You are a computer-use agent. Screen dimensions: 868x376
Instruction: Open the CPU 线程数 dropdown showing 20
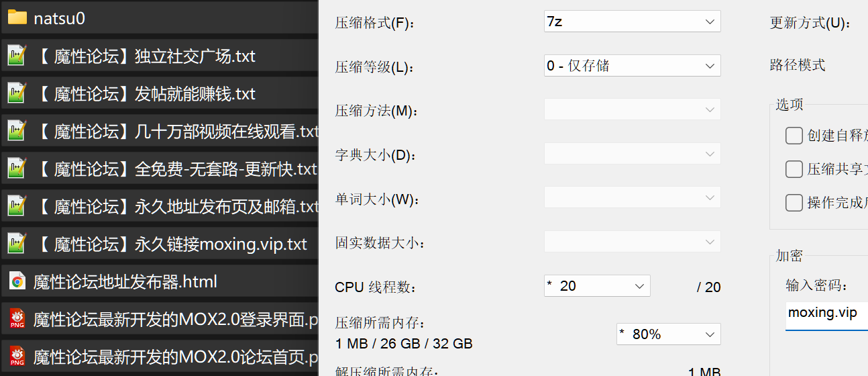[597, 286]
